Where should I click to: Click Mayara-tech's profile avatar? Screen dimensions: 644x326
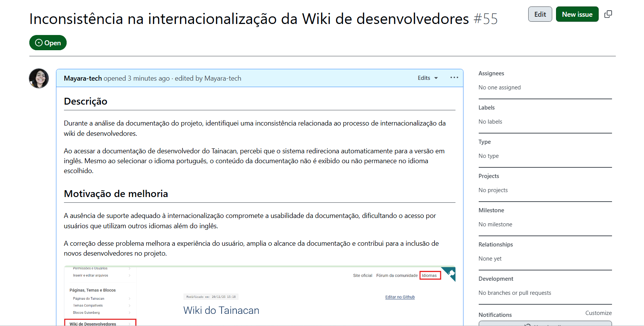pos(39,78)
